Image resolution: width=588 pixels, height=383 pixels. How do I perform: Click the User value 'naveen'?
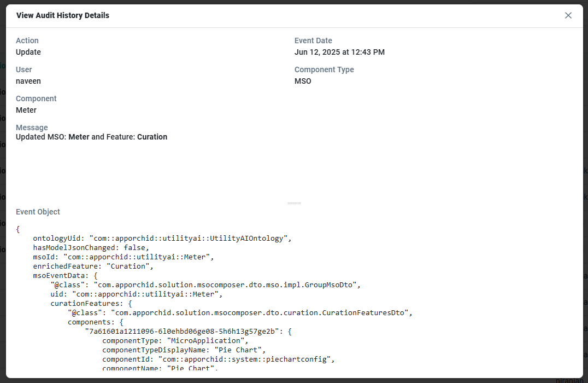[x=28, y=81]
